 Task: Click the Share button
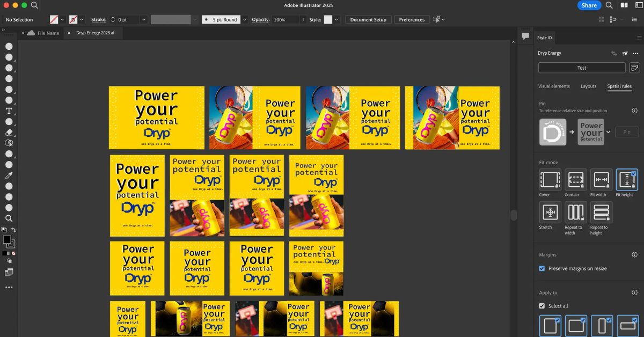pyautogui.click(x=589, y=5)
